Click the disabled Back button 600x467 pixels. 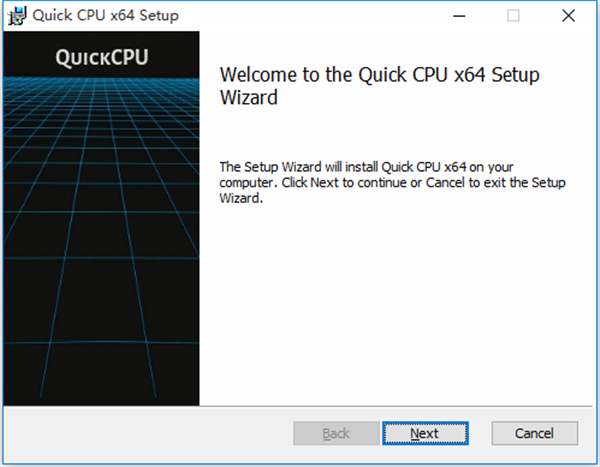[x=336, y=433]
